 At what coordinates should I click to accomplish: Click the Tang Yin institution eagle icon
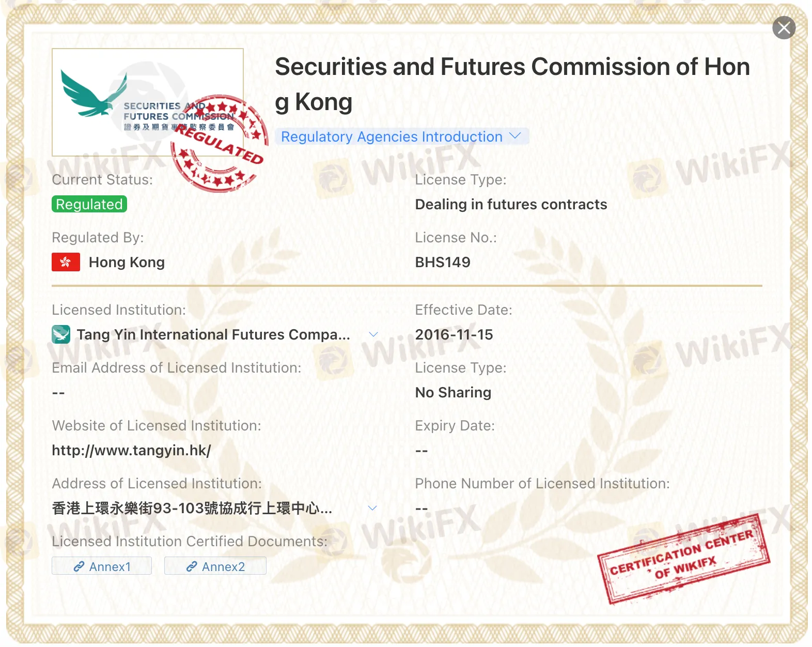pos(61,334)
